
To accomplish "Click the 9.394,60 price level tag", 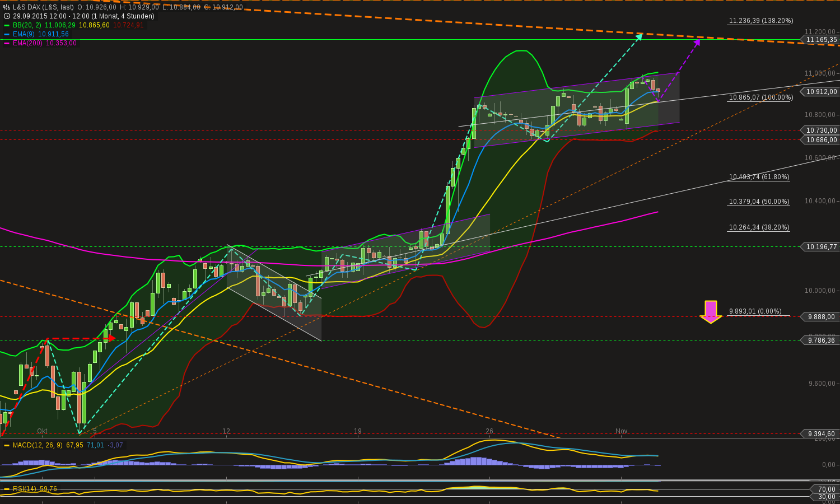I will tap(820, 433).
